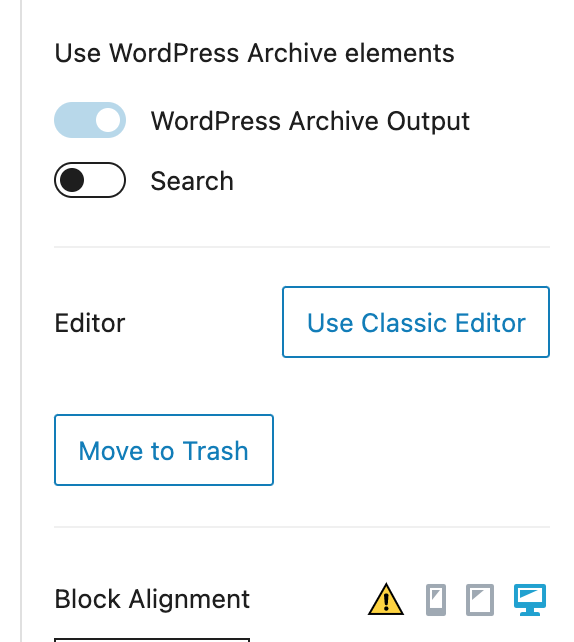The width and height of the screenshot is (574, 642).
Task: Click the Search toggle's text label
Action: pyautogui.click(x=192, y=181)
